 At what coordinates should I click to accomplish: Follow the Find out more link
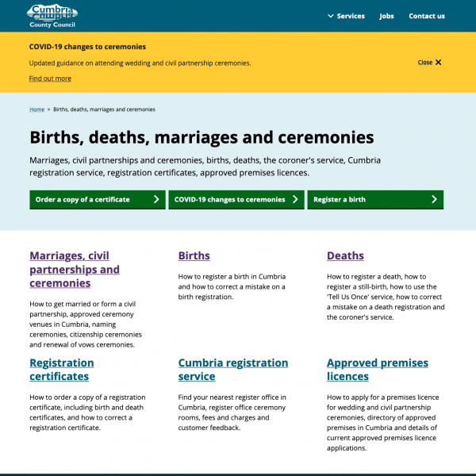(x=50, y=79)
